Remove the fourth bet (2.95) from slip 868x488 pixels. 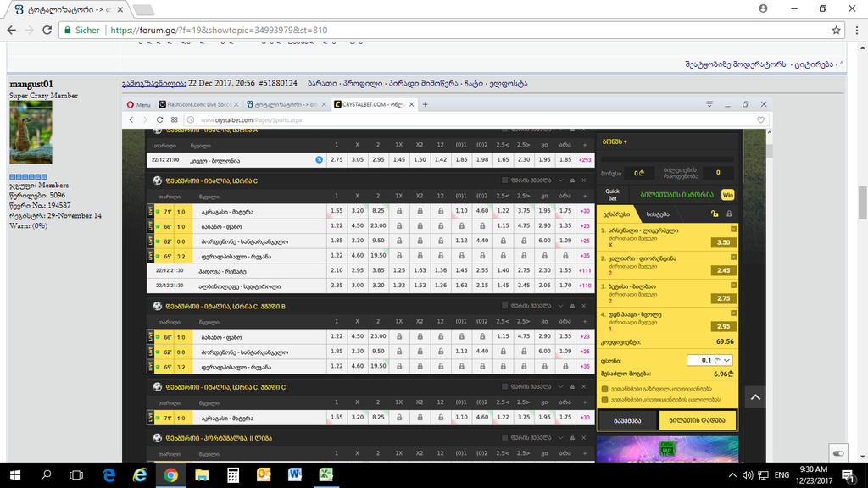coord(733,313)
